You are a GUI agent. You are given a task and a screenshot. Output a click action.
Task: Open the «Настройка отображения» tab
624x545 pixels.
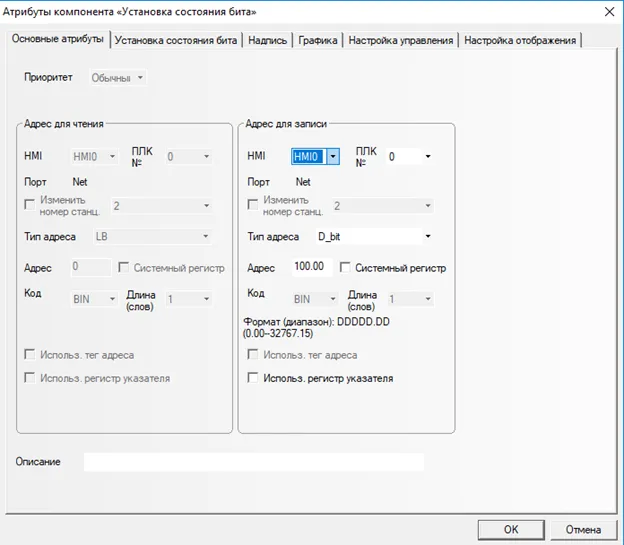[x=522, y=40]
